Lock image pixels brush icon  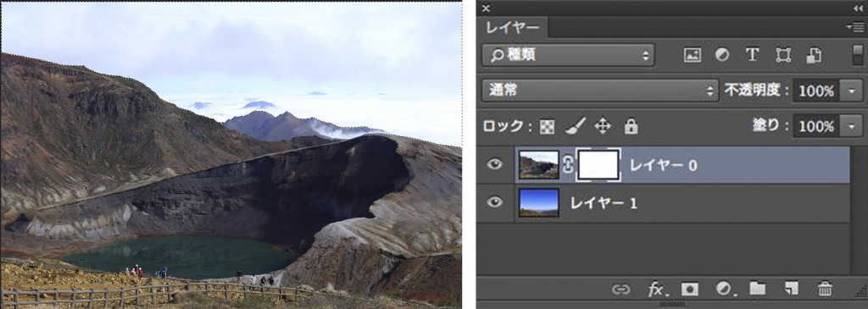[x=576, y=127]
